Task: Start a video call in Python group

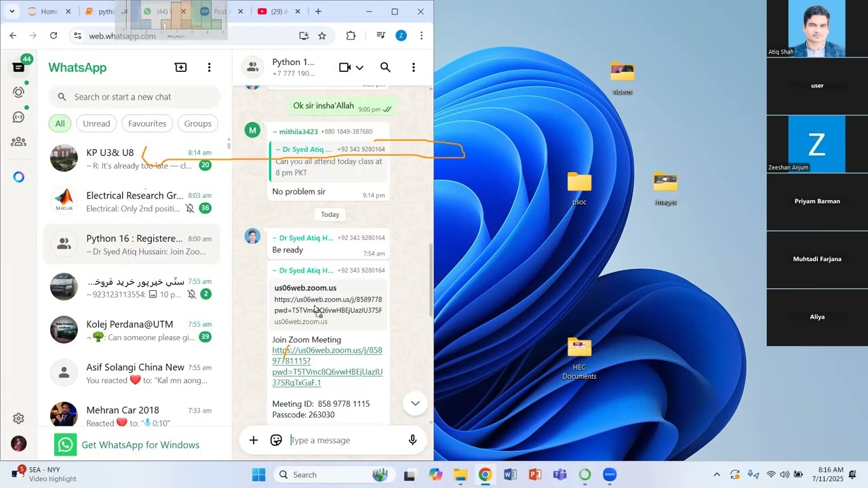Action: (344, 67)
